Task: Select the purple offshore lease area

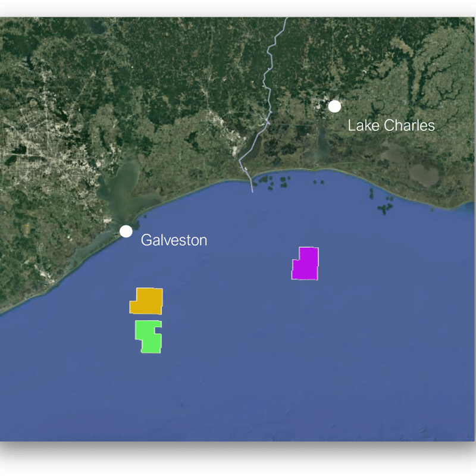Action: [306, 264]
